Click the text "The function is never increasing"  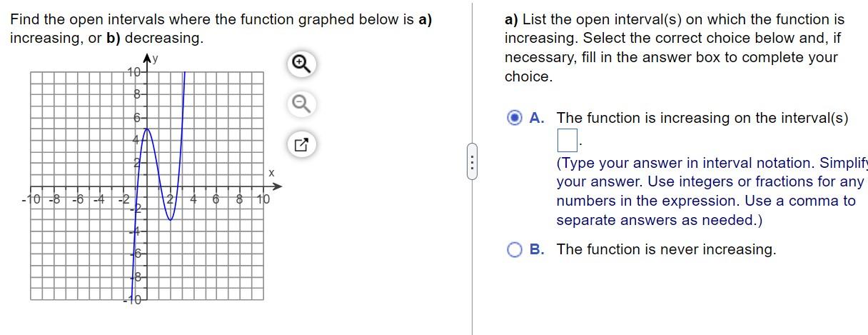tap(666, 249)
